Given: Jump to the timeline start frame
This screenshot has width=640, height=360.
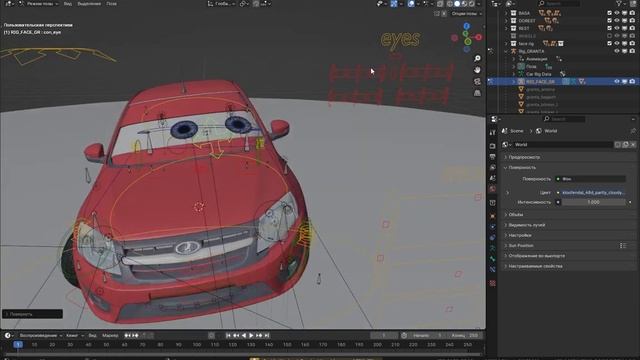Looking at the screenshot, I should point(228,336).
